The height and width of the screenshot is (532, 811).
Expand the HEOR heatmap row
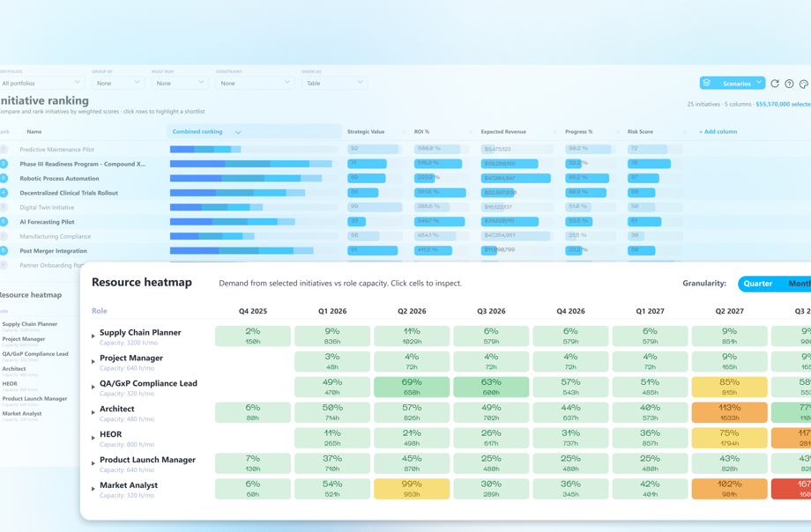point(93,438)
